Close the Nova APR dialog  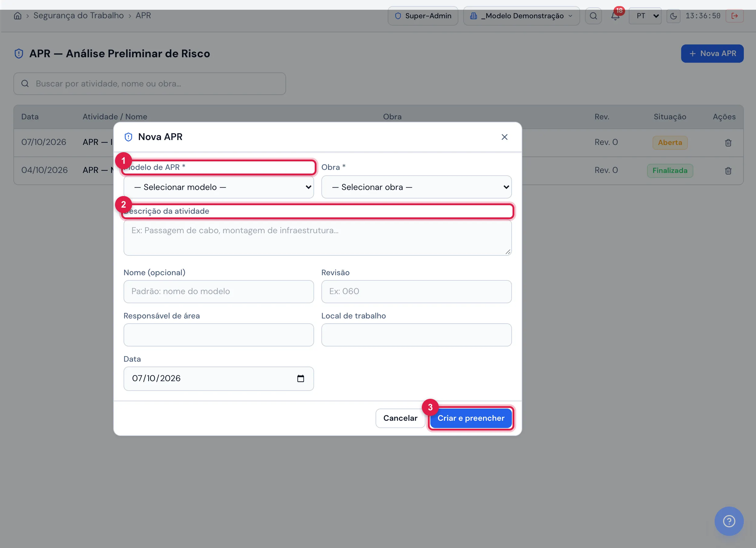tap(504, 137)
